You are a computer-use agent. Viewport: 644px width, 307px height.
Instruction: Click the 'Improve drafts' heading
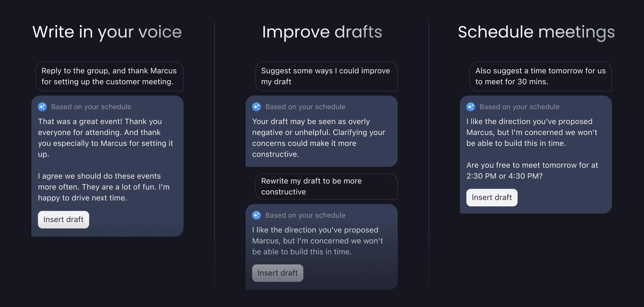coord(322,32)
